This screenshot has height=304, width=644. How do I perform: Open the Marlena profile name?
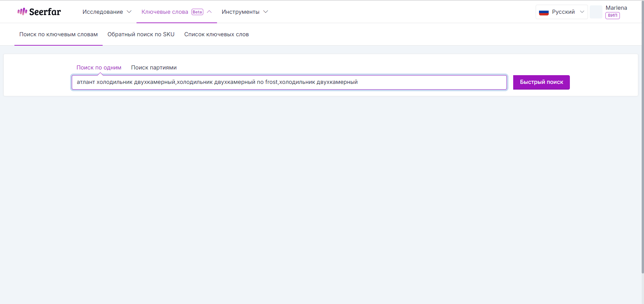[616, 8]
